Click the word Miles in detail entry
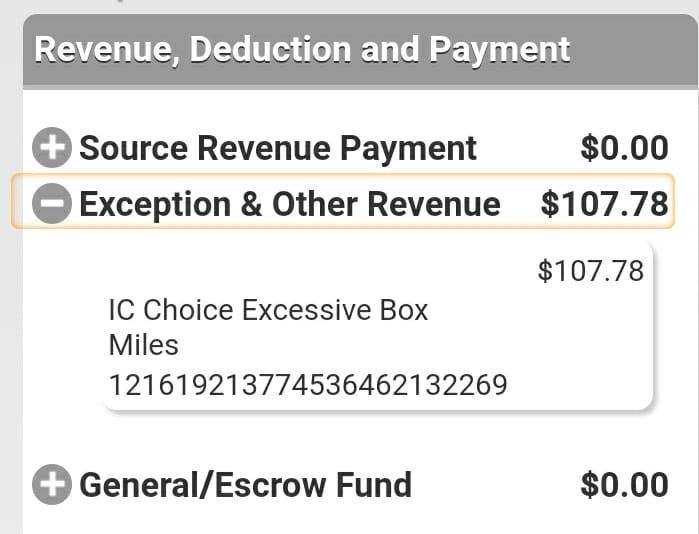This screenshot has width=699, height=534. click(x=143, y=346)
